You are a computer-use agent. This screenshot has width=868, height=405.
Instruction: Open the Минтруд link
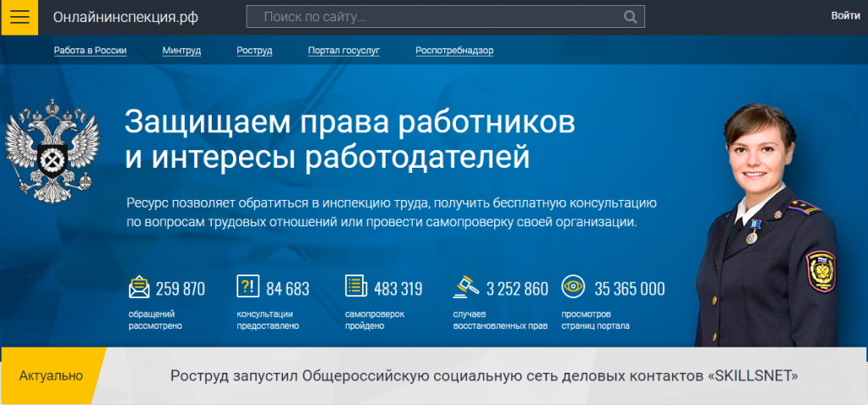(181, 50)
